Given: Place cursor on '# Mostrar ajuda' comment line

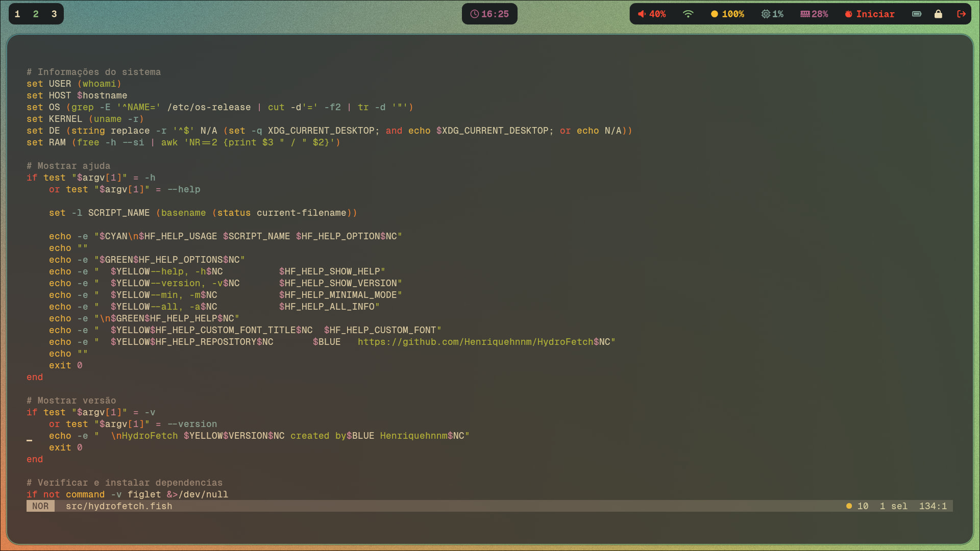Looking at the screenshot, I should [x=68, y=166].
